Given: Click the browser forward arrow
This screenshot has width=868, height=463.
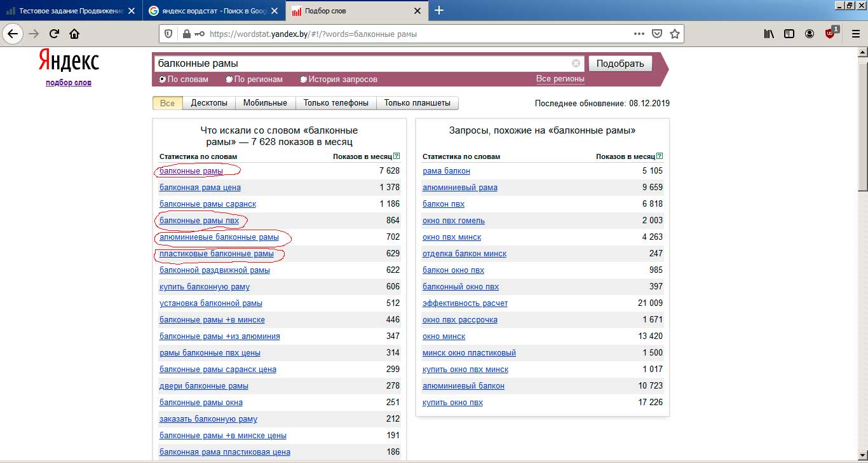Looking at the screenshot, I should 34,34.
